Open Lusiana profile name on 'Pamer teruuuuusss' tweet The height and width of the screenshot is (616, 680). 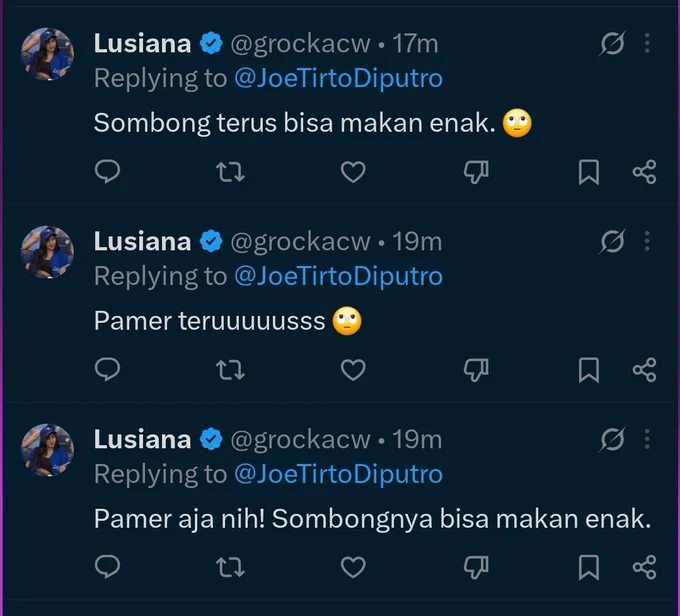pyautogui.click(x=142, y=241)
